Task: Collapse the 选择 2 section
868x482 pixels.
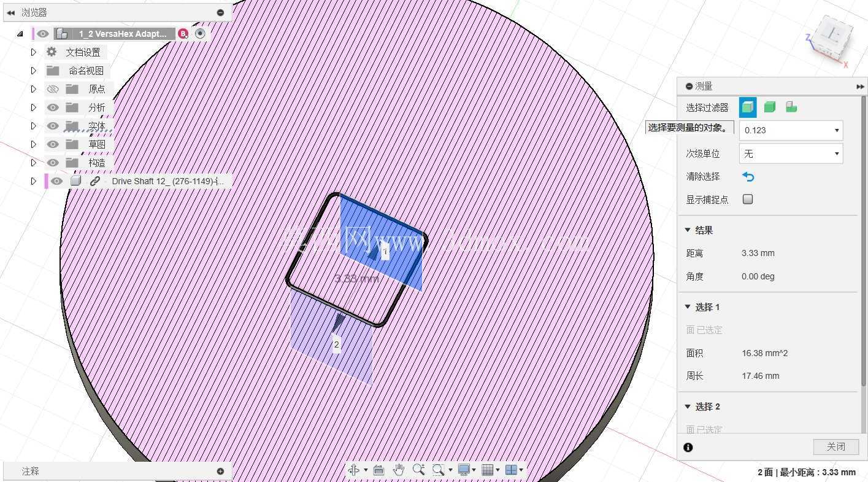Action: [688, 406]
